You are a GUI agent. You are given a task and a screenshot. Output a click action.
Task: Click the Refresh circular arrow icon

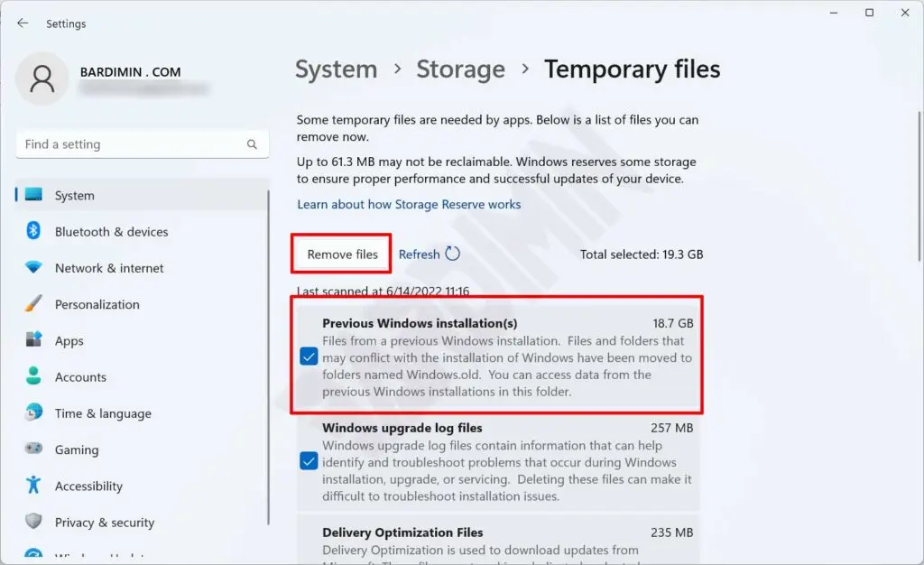(x=453, y=254)
